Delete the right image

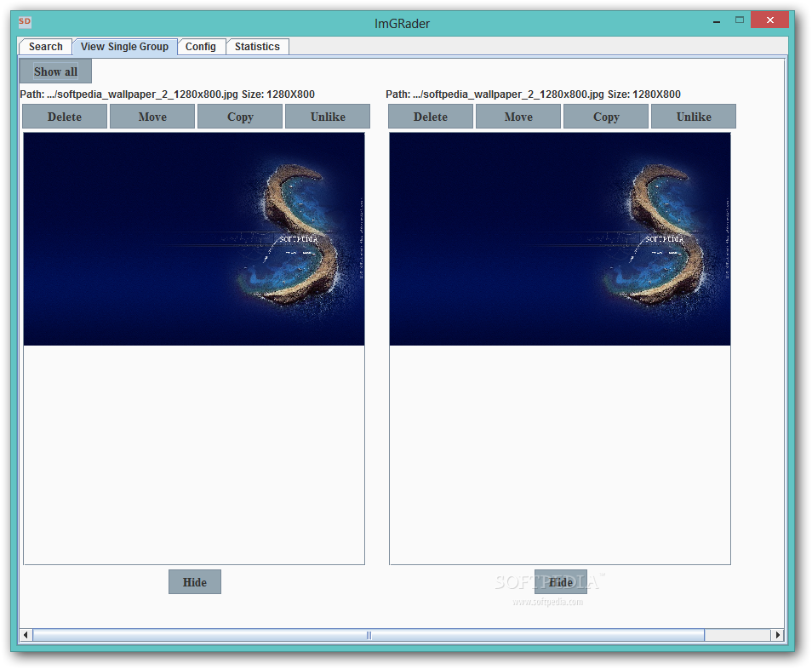(x=431, y=117)
